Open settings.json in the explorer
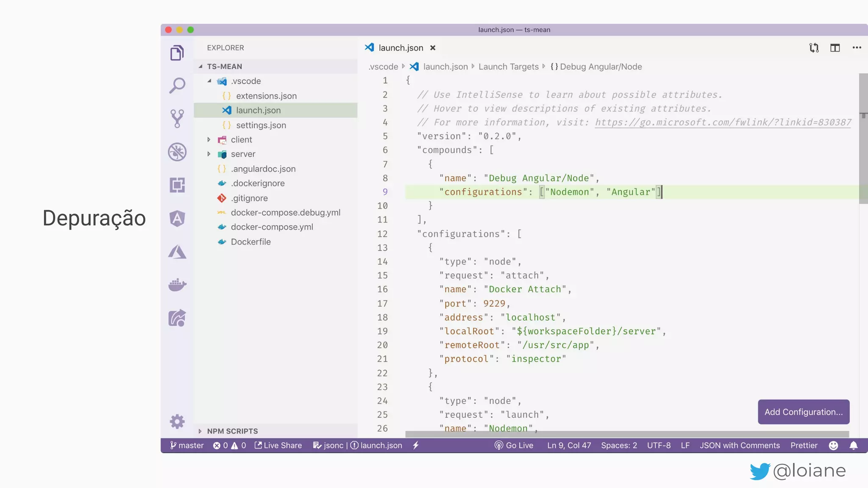 click(261, 125)
